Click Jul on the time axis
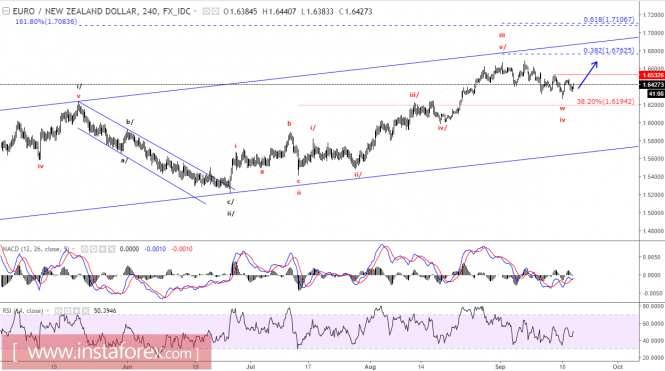 tap(250, 366)
